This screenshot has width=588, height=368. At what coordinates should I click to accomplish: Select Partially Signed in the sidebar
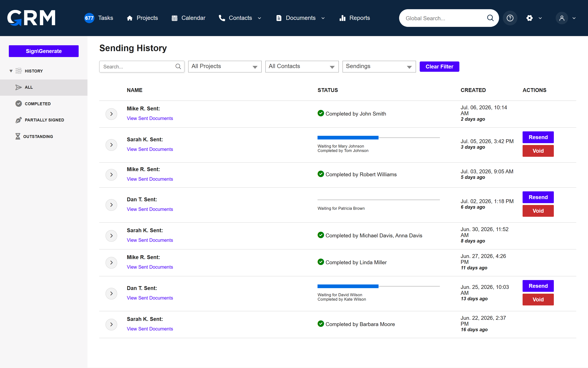(x=44, y=120)
